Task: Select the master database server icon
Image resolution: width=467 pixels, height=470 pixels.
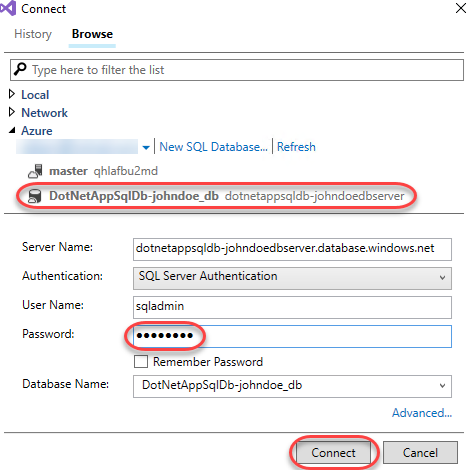Action: click(x=35, y=171)
